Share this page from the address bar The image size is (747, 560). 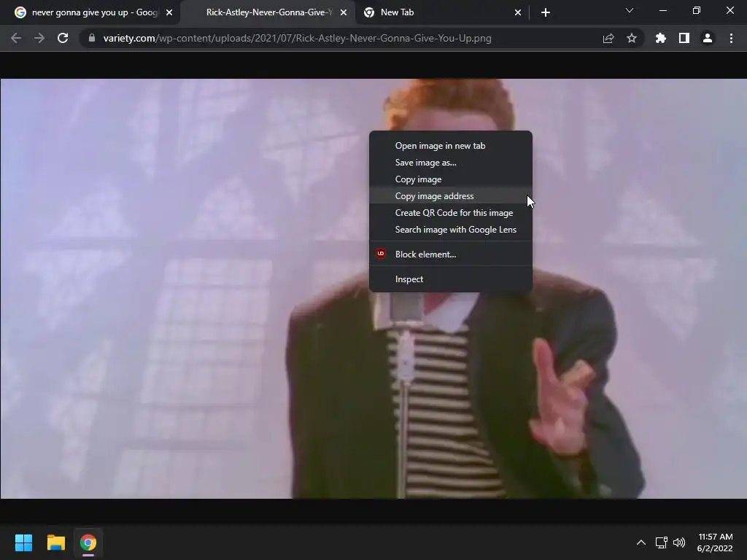tap(608, 38)
